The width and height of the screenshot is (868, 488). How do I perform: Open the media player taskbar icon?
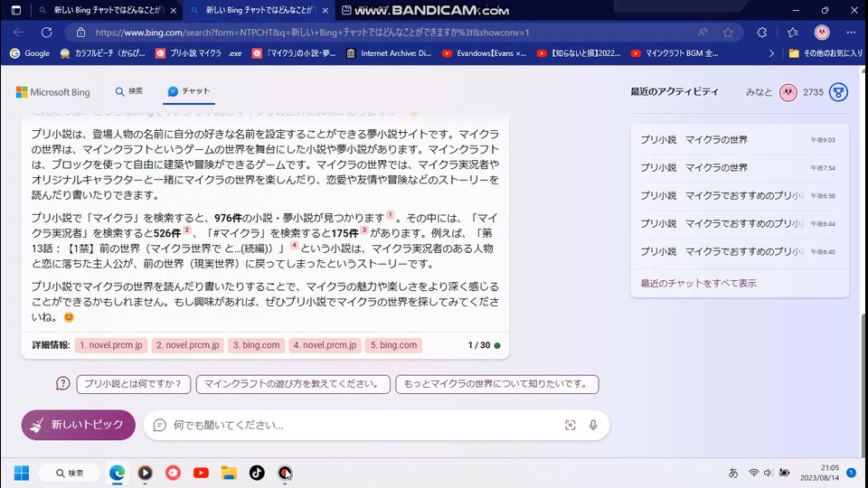[145, 473]
